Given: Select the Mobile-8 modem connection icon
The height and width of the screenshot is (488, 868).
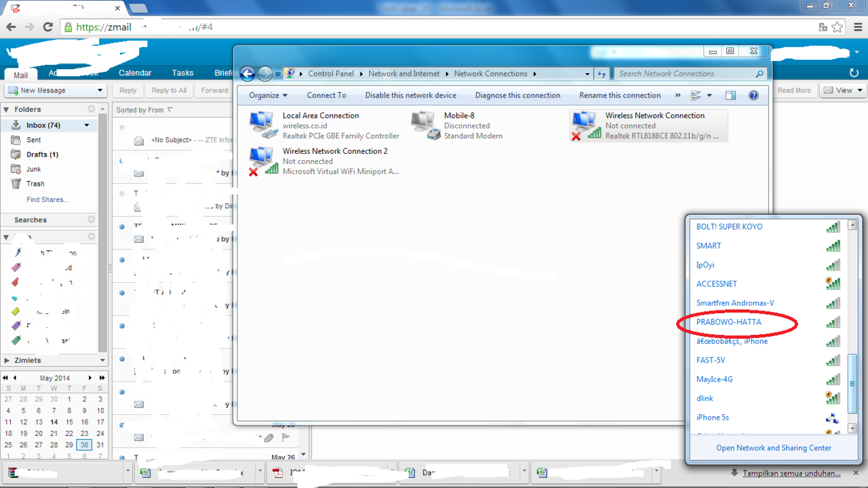Looking at the screenshot, I should click(x=425, y=125).
